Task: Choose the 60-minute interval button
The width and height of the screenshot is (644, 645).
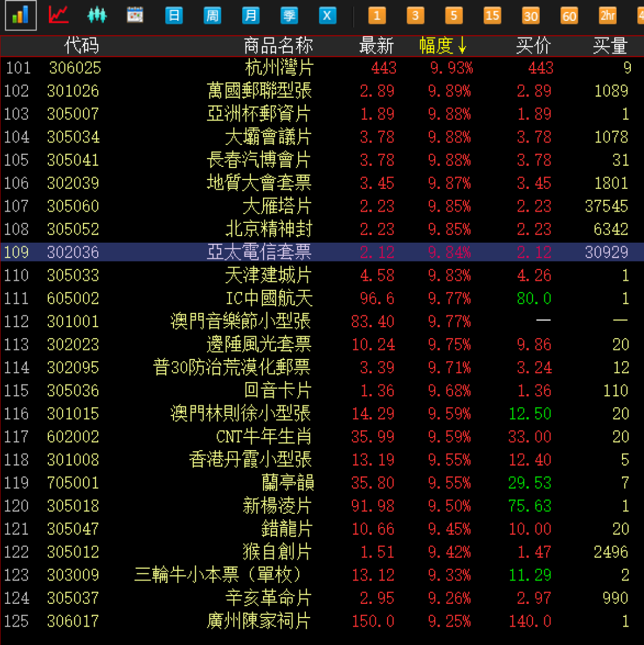Action: tap(569, 15)
